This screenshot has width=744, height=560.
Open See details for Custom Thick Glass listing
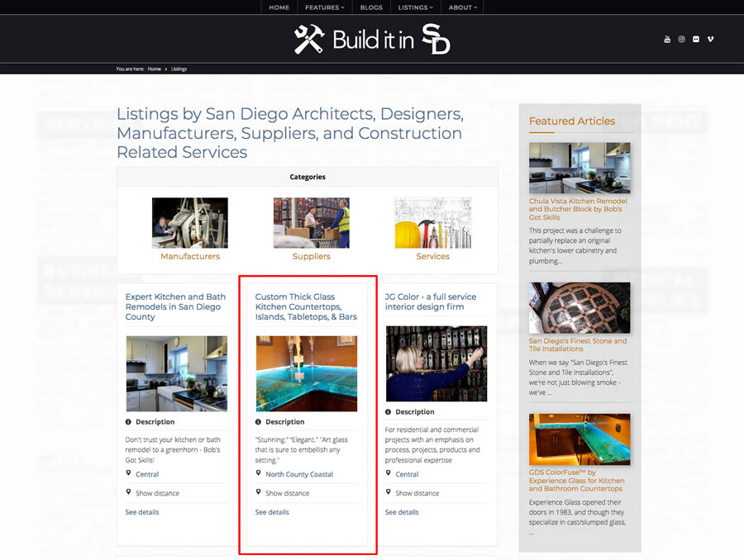pos(272,512)
